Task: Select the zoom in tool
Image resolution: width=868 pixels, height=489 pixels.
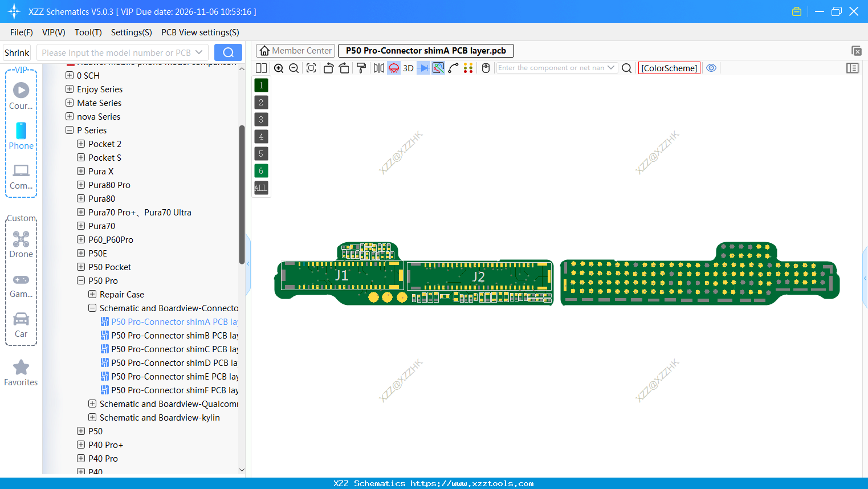Action: [279, 68]
